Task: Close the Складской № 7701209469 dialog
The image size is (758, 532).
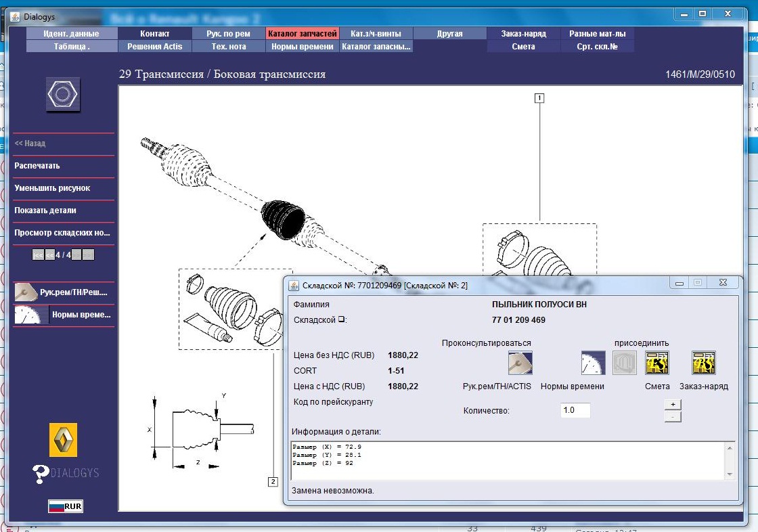Action: pos(723,282)
